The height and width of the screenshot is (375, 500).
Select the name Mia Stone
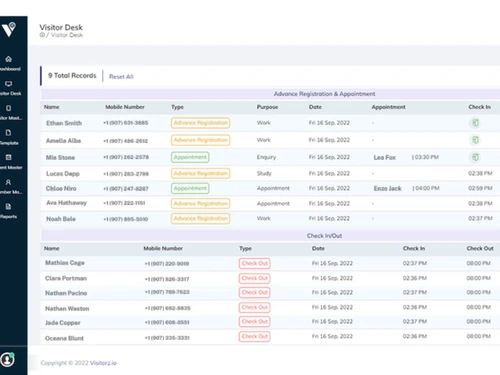click(x=60, y=157)
